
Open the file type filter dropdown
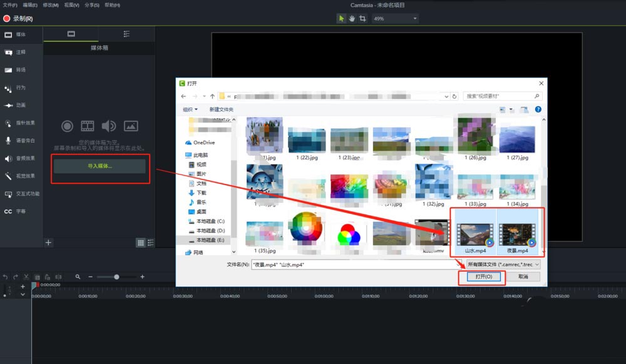coord(504,265)
